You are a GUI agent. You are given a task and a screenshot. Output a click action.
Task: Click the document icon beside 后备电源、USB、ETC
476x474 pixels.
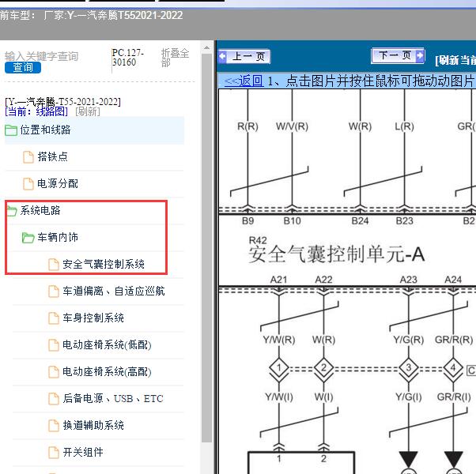pyautogui.click(x=54, y=399)
